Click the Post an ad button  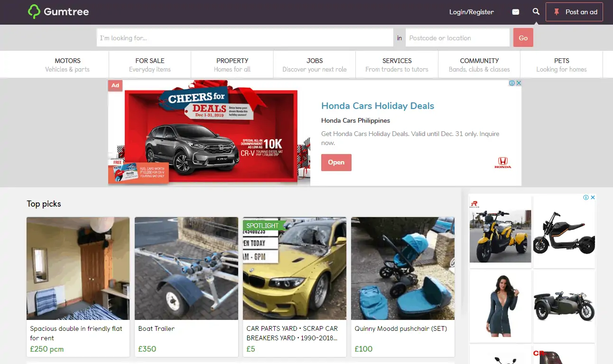click(574, 12)
